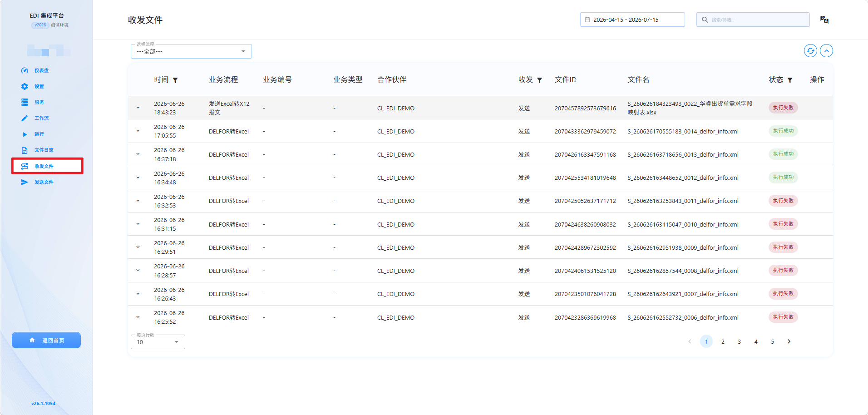This screenshot has width=868, height=415.
Task: Expand the row timed 16:26:43
Action: coord(138,294)
